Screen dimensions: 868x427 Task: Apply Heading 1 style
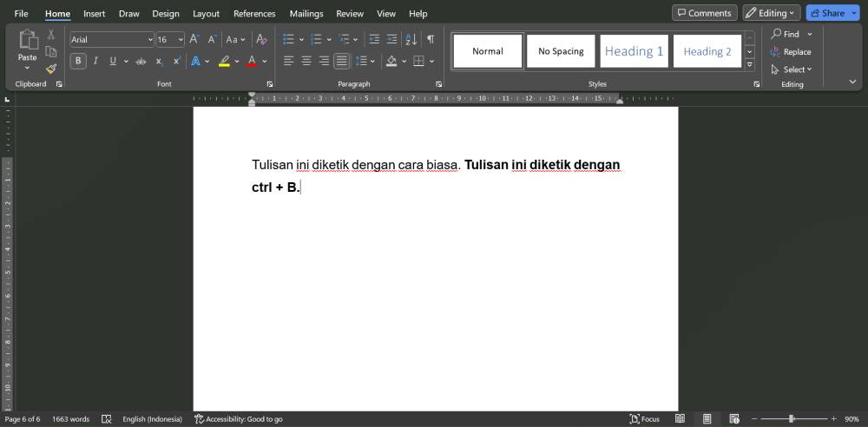634,51
